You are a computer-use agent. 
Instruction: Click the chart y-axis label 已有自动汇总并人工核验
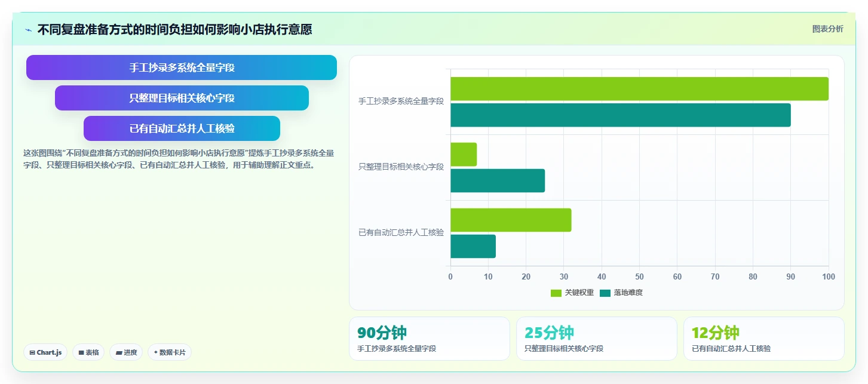(401, 233)
